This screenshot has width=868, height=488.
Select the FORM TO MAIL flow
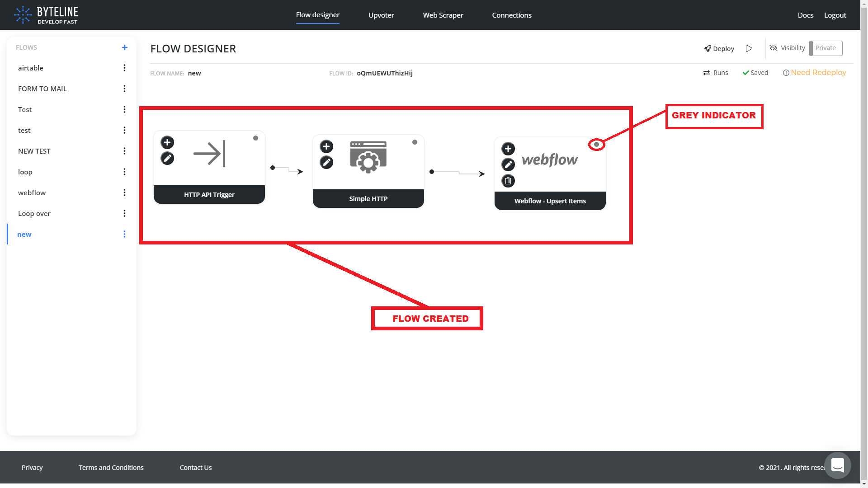coord(42,89)
